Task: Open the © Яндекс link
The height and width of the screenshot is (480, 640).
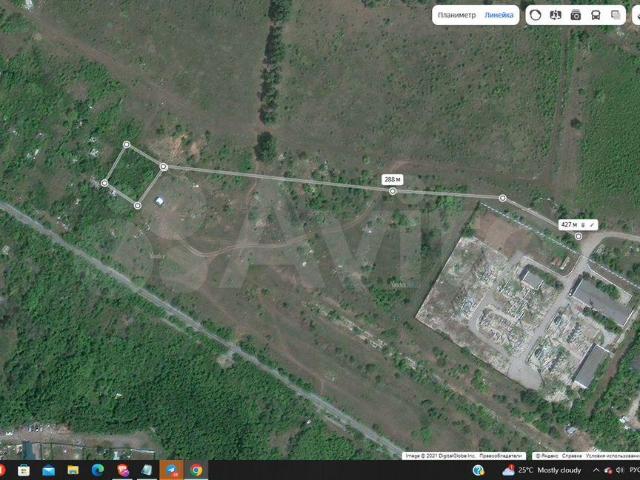Action: (x=547, y=456)
